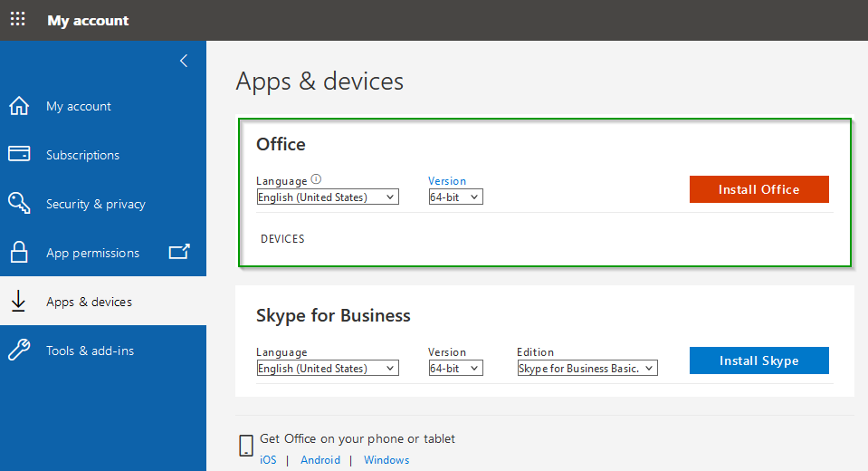Click the home icon beside My account
Image resolution: width=868 pixels, height=471 pixels.
(19, 106)
